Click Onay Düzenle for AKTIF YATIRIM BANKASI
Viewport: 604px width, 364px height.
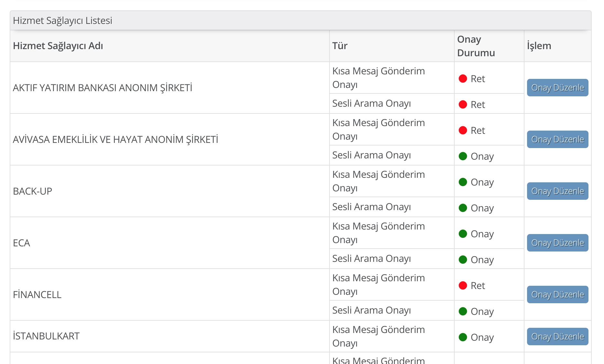point(557,88)
